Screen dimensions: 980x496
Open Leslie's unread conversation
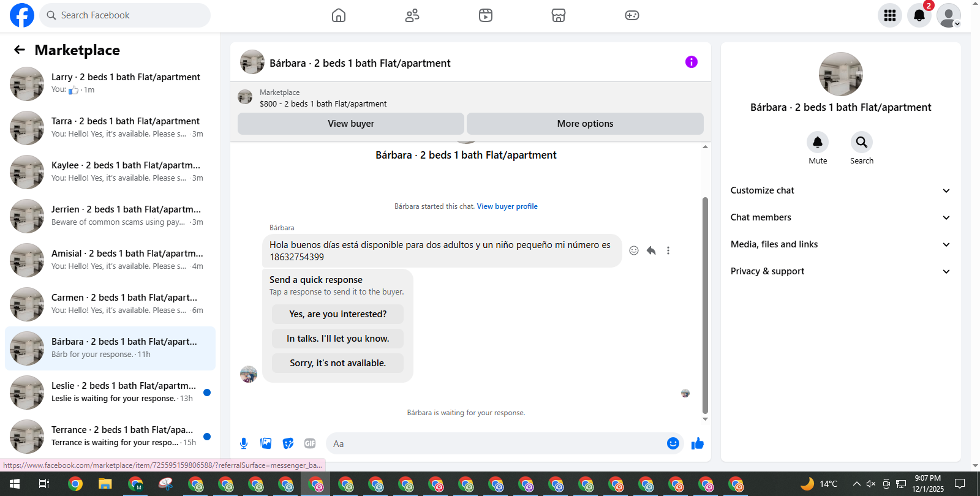point(110,393)
